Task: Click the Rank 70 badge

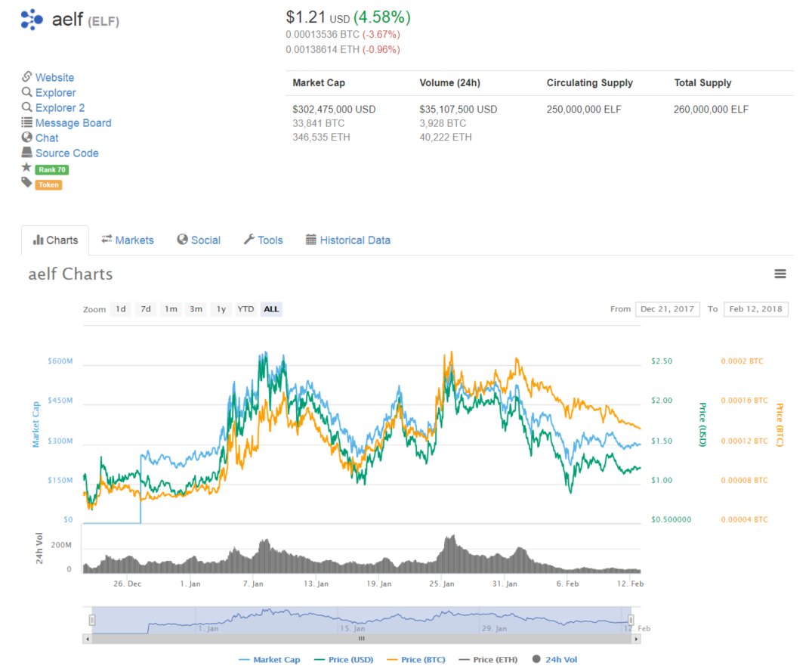Action: 52,169
